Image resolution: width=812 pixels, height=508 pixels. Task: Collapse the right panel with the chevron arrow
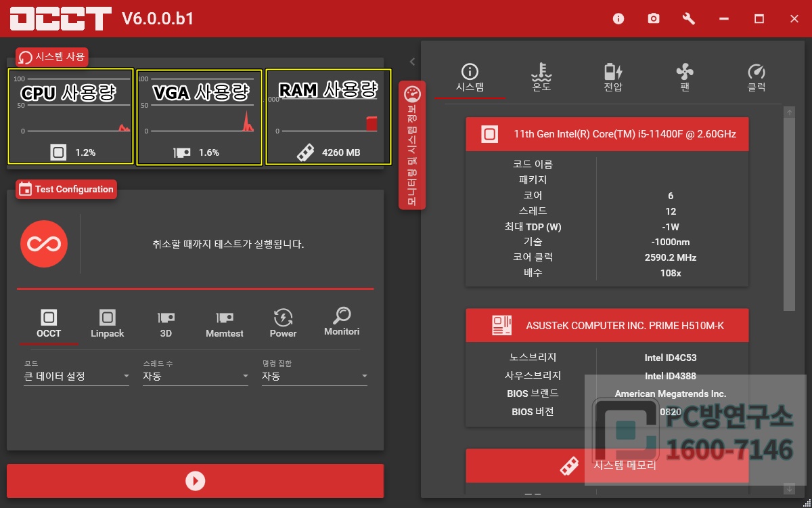point(412,62)
